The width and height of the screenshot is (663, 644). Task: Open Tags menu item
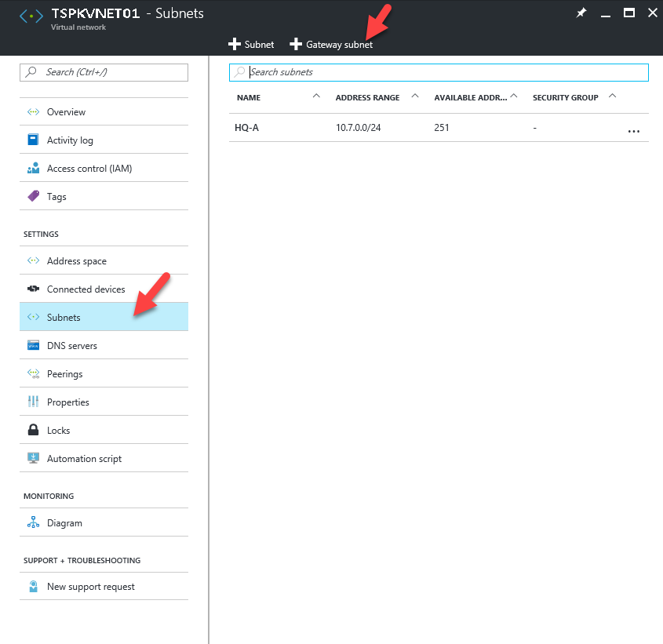coord(104,197)
